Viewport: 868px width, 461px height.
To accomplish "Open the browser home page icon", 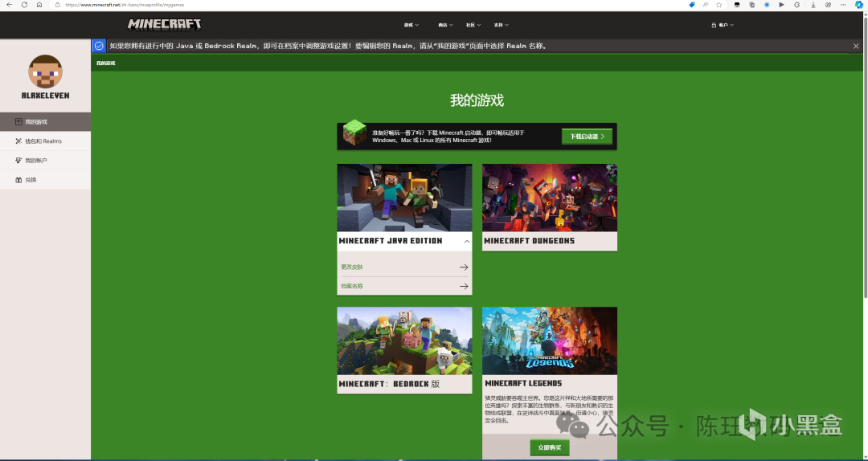I will pyautogui.click(x=39, y=5).
